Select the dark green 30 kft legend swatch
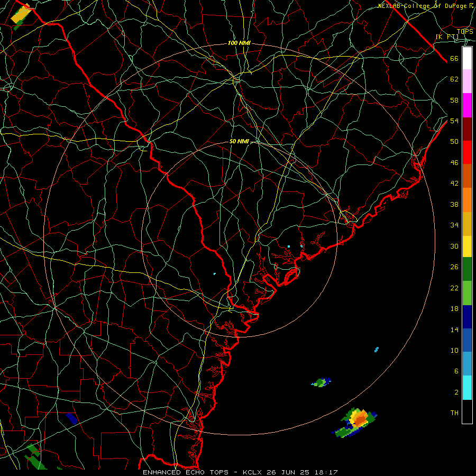This screenshot has height=476, width=476. click(x=467, y=269)
